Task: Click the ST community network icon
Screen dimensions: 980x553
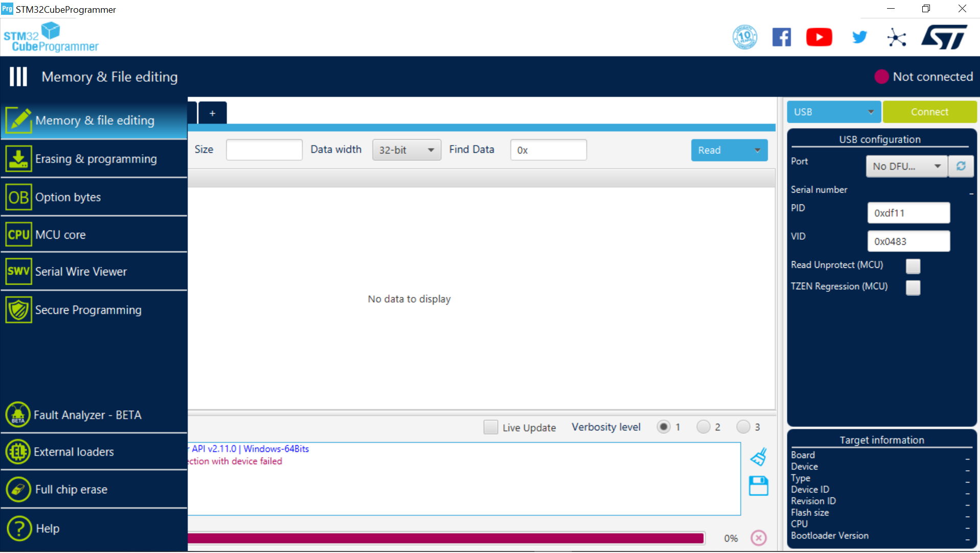Action: coord(897,37)
